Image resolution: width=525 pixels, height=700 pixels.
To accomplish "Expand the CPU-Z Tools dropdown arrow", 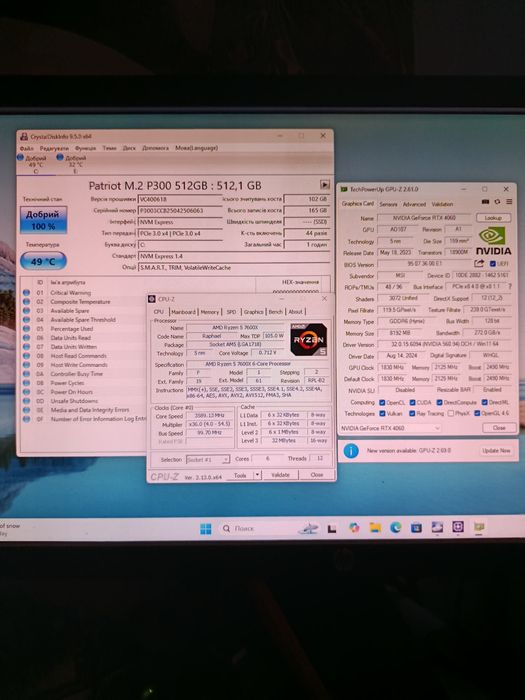I will coord(257,475).
